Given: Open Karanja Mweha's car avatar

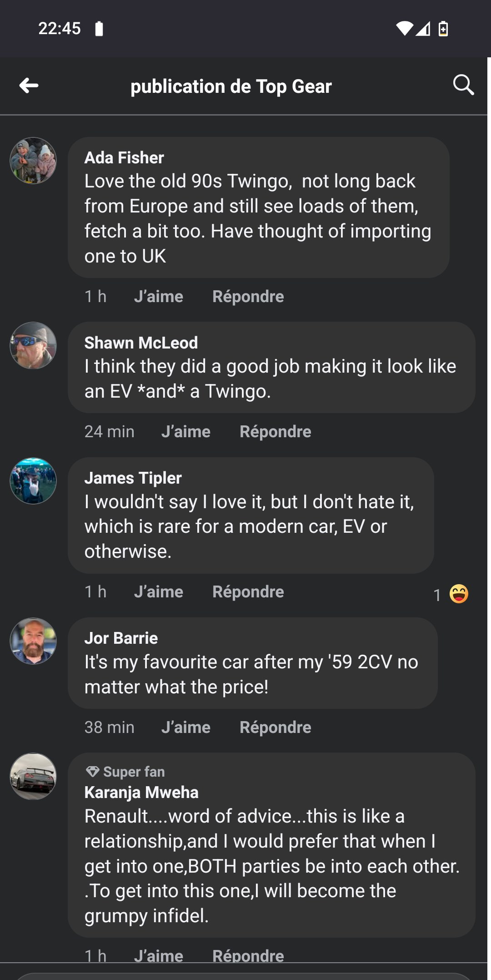Looking at the screenshot, I should (x=33, y=776).
